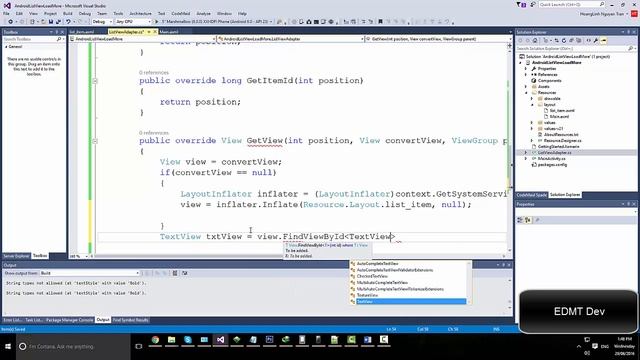Open the Build menu
Image resolution: width=640 pixels, height=360 pixels.
[x=67, y=13]
